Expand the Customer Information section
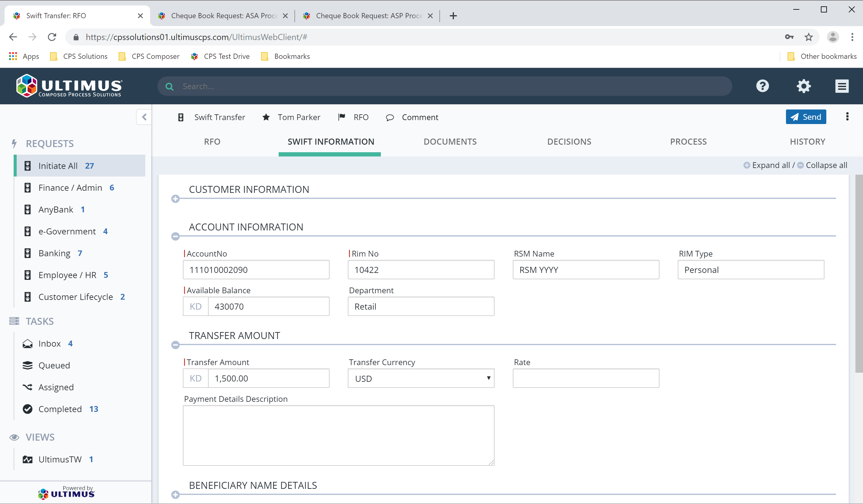 click(176, 199)
